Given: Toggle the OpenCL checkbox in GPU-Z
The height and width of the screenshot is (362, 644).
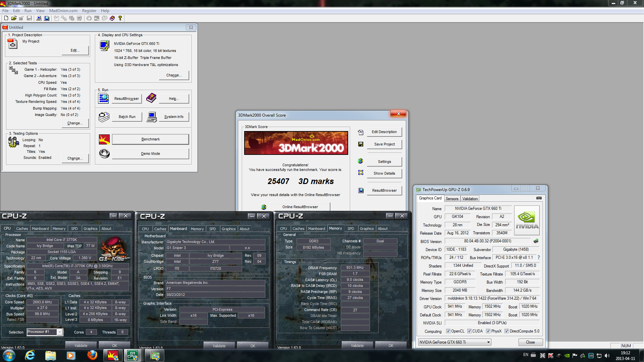Looking at the screenshot, I should pos(448,331).
